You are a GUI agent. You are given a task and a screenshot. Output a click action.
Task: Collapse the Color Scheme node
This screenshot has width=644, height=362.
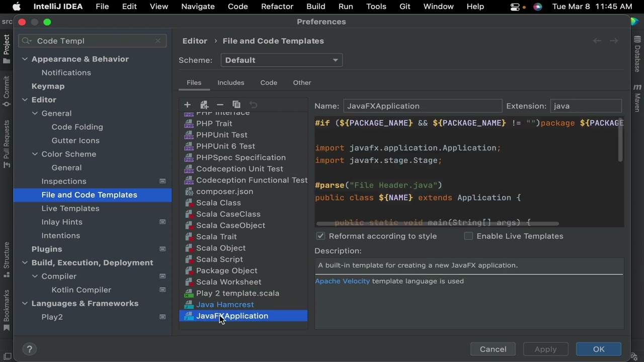35,154
